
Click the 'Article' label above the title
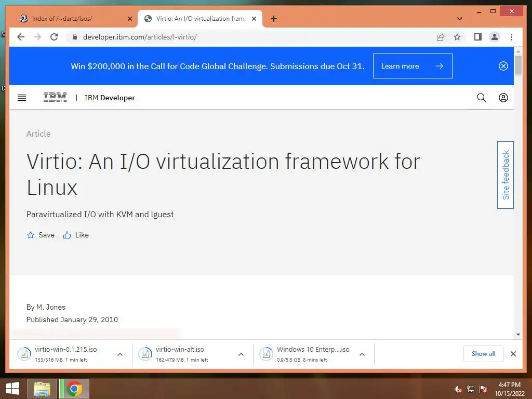(x=38, y=134)
